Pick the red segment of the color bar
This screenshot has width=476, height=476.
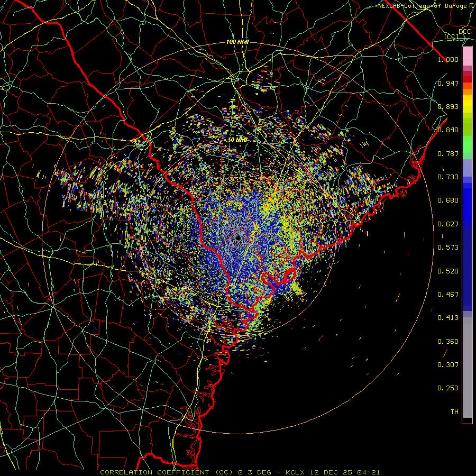[467, 79]
